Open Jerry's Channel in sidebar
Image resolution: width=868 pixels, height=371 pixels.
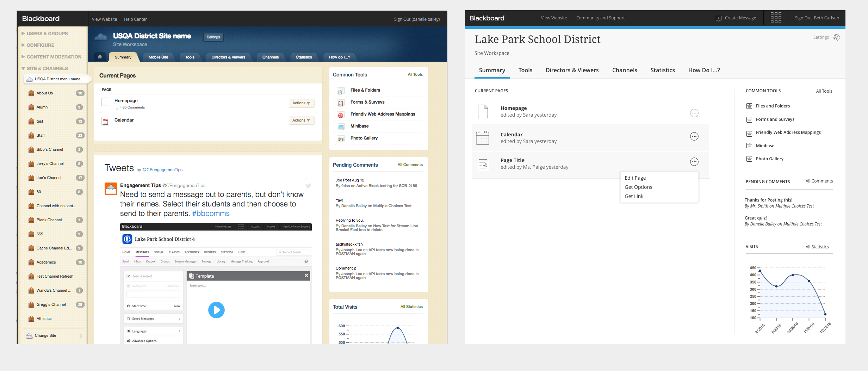tap(50, 163)
